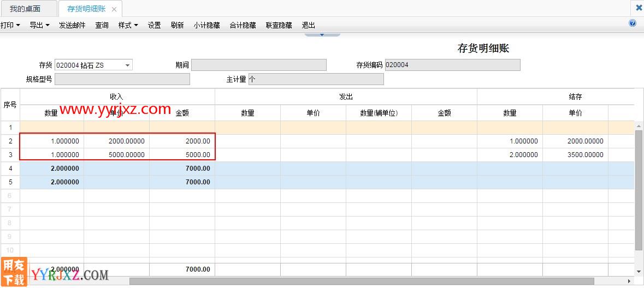Open the 样式 dropdown menu

click(x=128, y=25)
